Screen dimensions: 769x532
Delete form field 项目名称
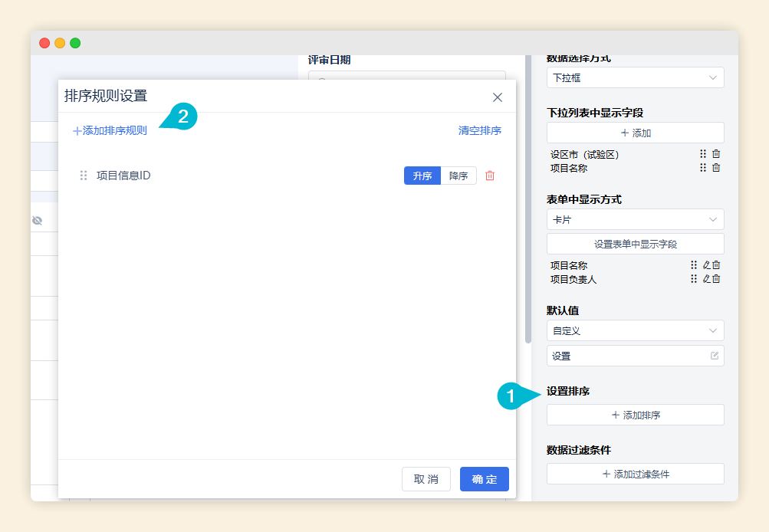(x=716, y=264)
